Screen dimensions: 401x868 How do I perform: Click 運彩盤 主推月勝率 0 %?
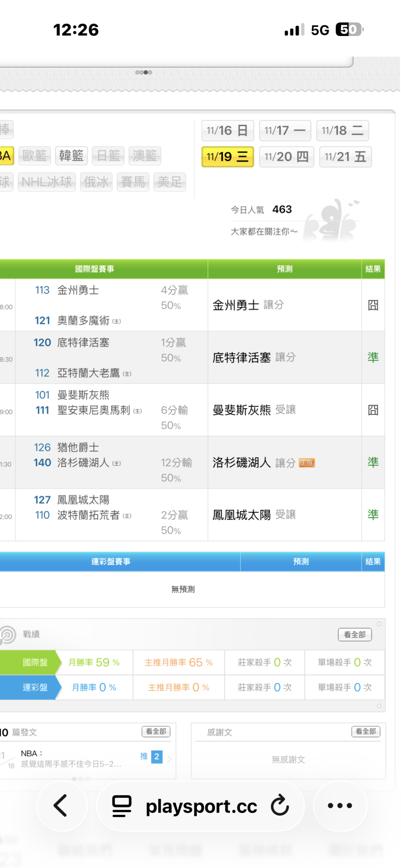point(179,687)
